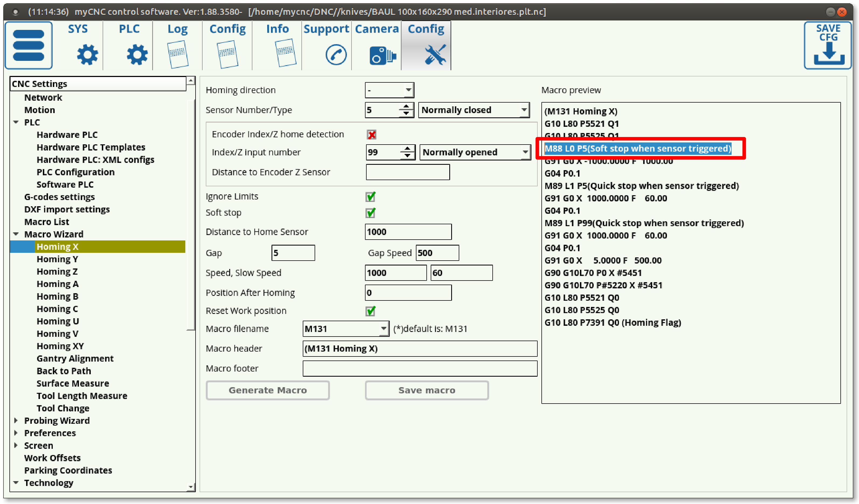Image resolution: width=859 pixels, height=504 pixels.
Task: Toggle Encoder Index/Z home detection checkbox
Action: coord(371,135)
